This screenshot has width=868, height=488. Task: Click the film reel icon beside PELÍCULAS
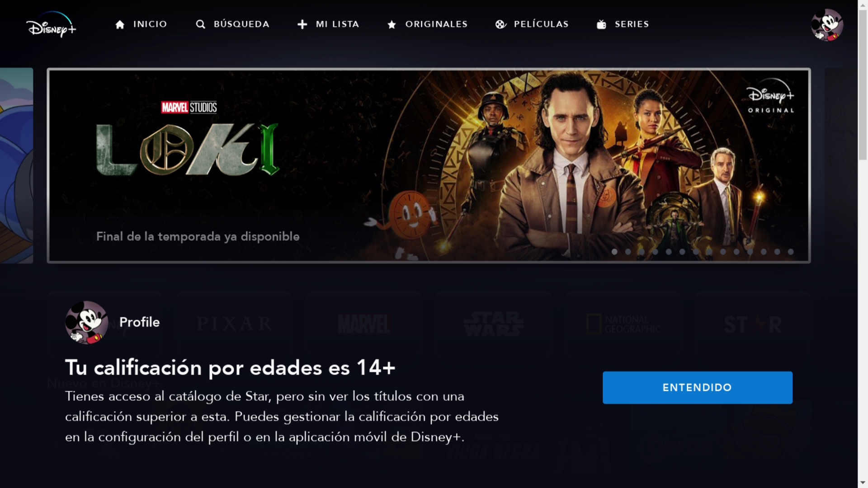500,24
